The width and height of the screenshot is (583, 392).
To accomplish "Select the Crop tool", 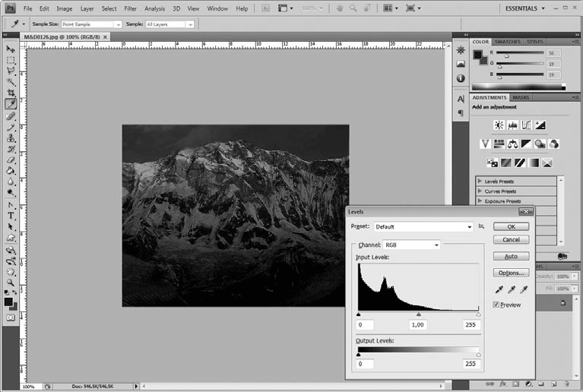I will coord(11,93).
